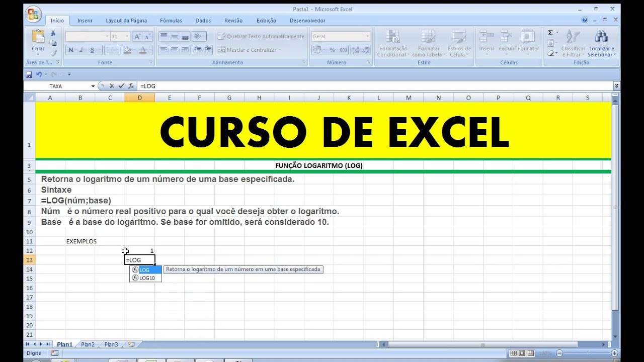Increase font size with the large A icon
This screenshot has height=362, width=644.
[137, 37]
